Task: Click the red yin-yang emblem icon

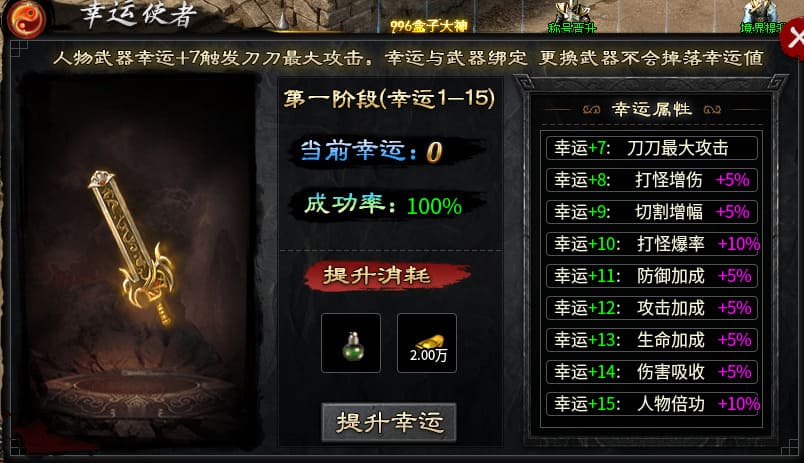Action: 26,19
